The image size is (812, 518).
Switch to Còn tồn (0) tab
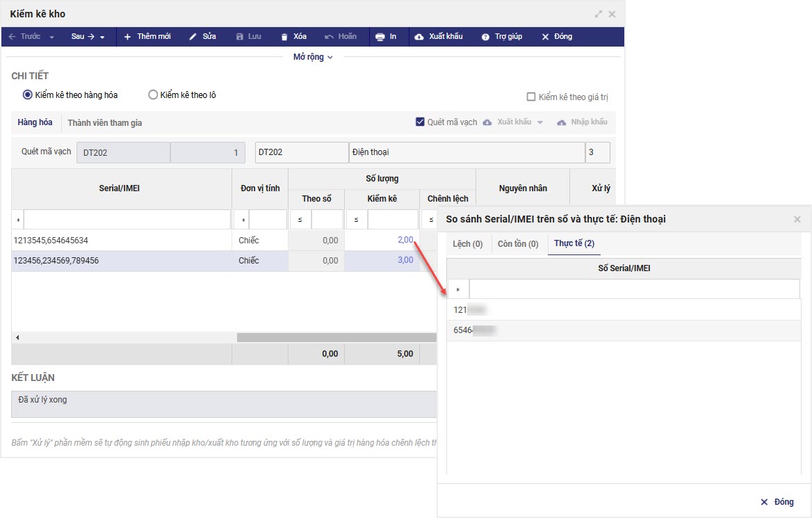click(518, 243)
